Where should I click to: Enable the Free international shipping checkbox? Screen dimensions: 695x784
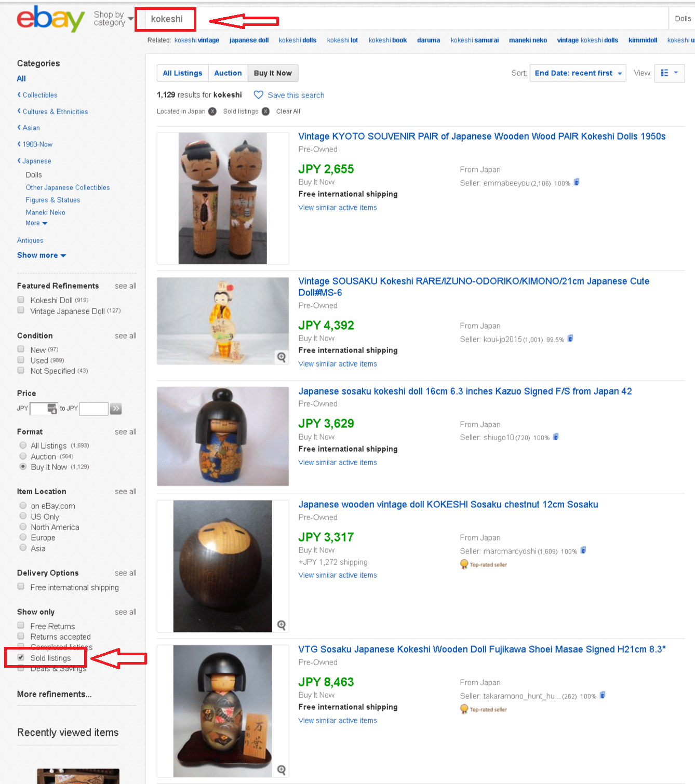tap(21, 587)
